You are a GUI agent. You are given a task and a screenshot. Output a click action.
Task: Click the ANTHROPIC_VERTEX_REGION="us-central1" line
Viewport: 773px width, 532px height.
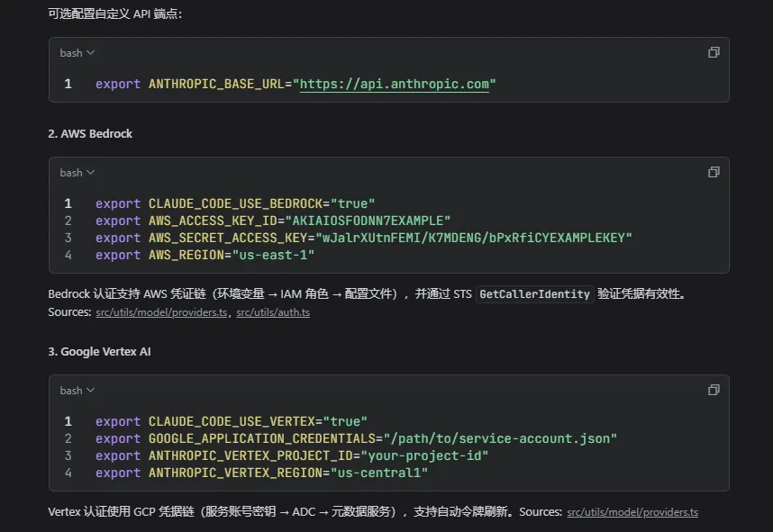[x=261, y=473]
